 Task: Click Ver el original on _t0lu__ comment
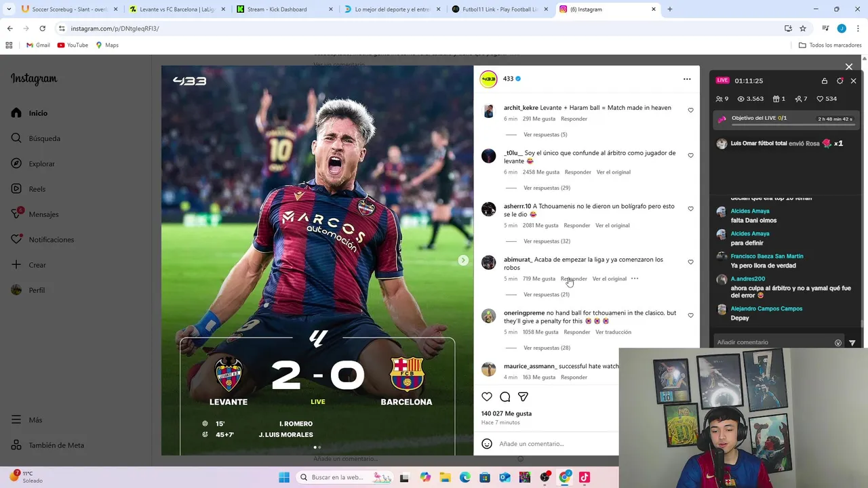613,172
